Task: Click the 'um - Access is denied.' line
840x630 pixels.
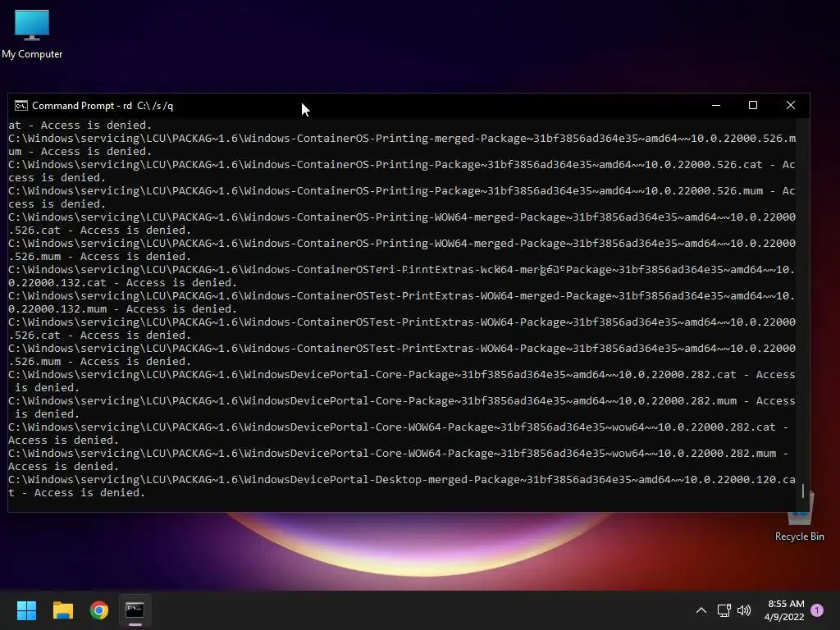Action: click(80, 152)
